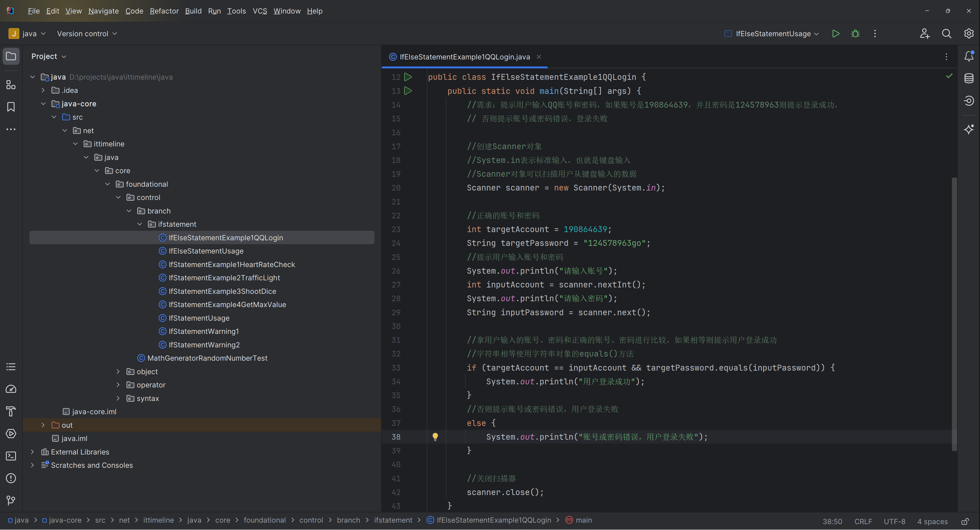Screen dimensions: 980x530
Task: Click line separator CRLF in status bar
Action: [x=863, y=521]
